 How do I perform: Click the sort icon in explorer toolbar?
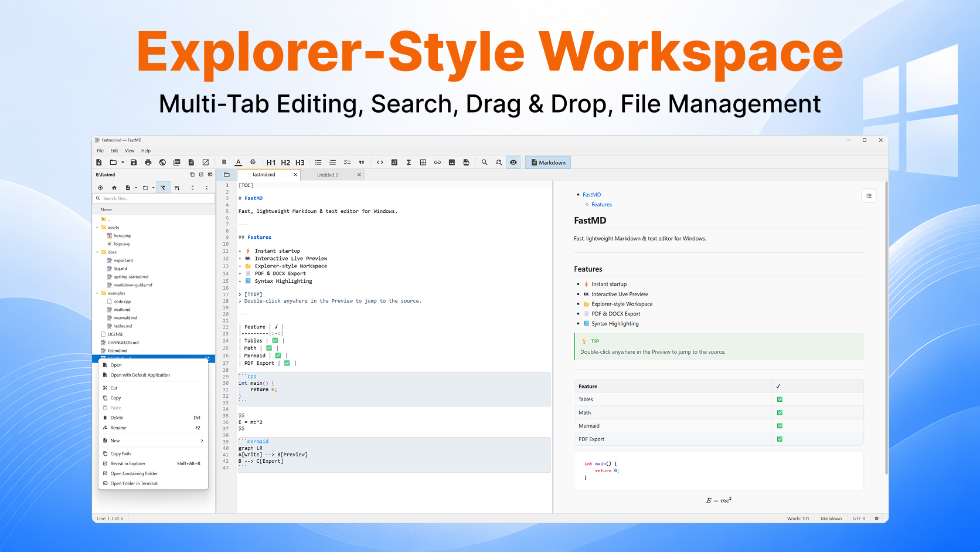tap(177, 188)
